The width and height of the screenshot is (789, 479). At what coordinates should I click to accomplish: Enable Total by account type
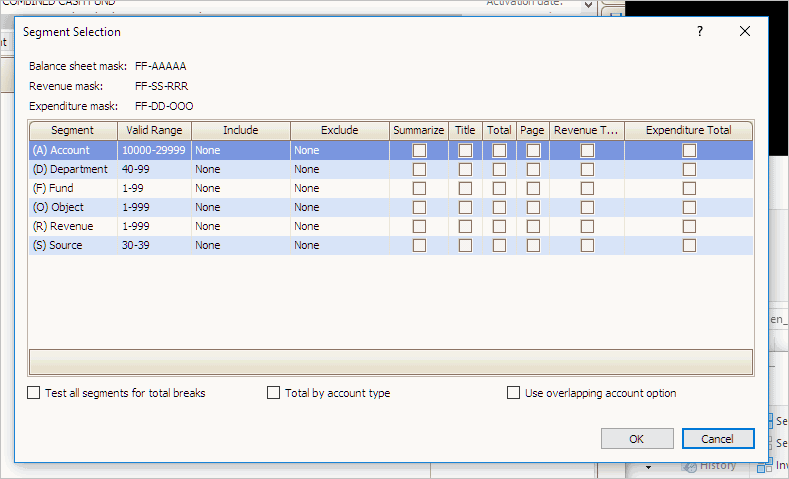[x=273, y=393]
